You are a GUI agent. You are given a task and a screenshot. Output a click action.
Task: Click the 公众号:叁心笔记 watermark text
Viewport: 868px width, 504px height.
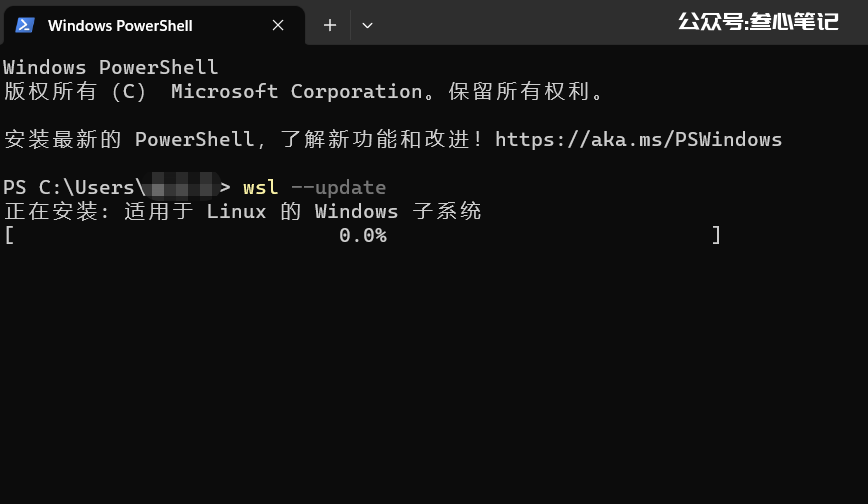758,22
